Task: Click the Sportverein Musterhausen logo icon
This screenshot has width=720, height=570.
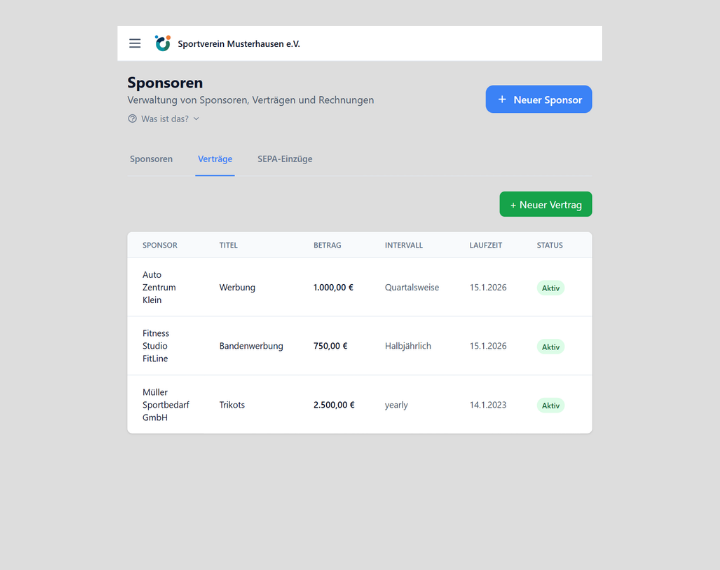Action: 162,43
